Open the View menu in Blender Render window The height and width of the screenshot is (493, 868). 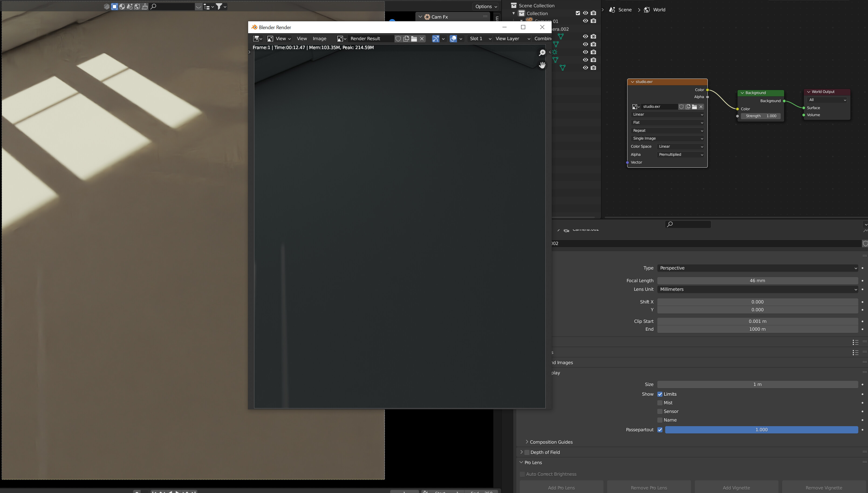point(301,39)
